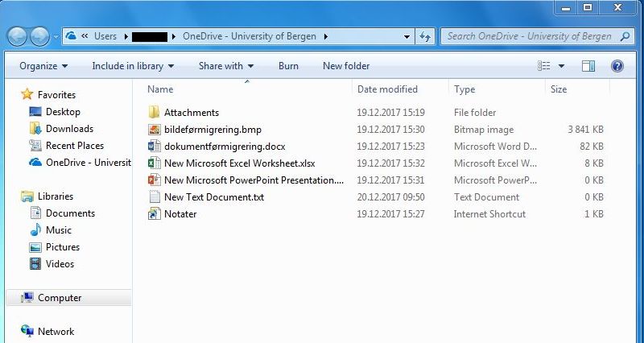Image resolution: width=644 pixels, height=343 pixels.
Task: Open the Attachments folder
Action: [x=191, y=113]
